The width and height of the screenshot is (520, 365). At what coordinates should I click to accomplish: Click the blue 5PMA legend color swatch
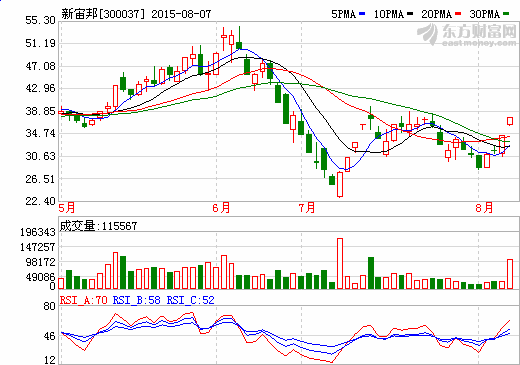tap(362, 14)
